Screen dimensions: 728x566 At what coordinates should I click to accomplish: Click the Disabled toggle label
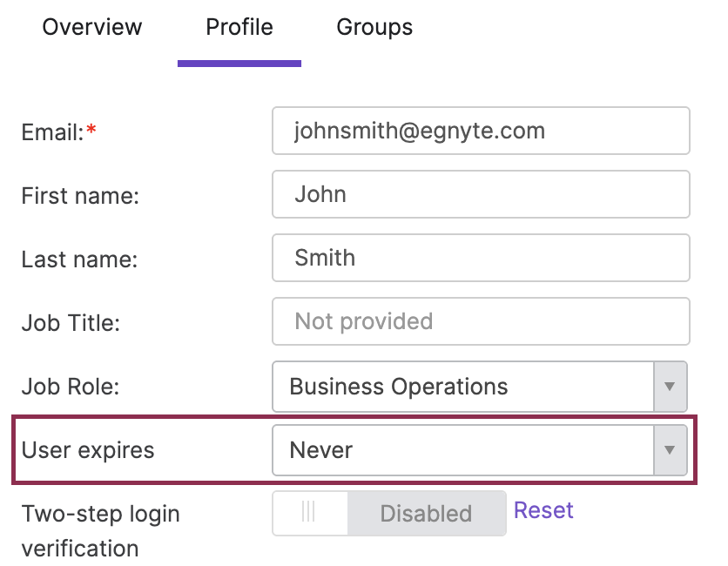[426, 513]
